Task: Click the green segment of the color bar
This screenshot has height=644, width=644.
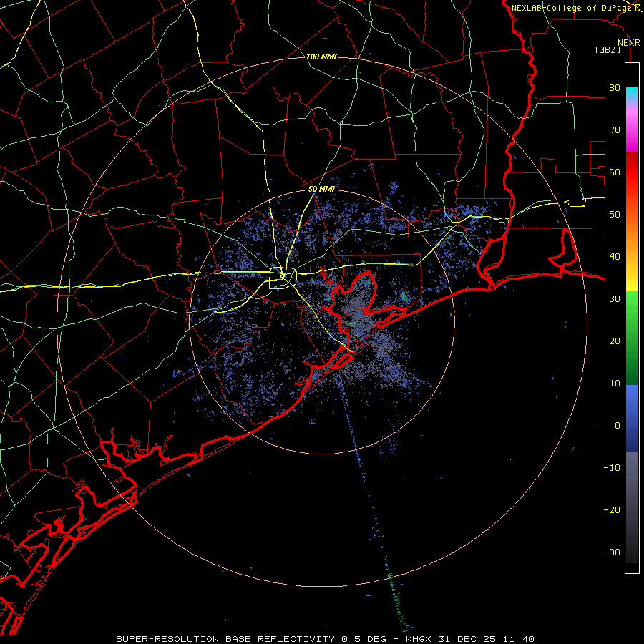Action: pyautogui.click(x=632, y=338)
